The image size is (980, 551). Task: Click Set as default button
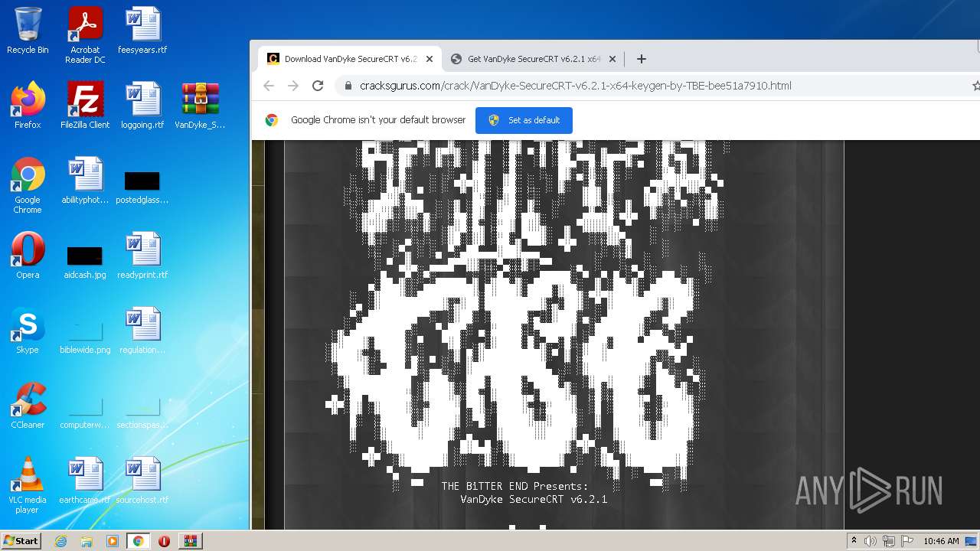[x=524, y=120]
